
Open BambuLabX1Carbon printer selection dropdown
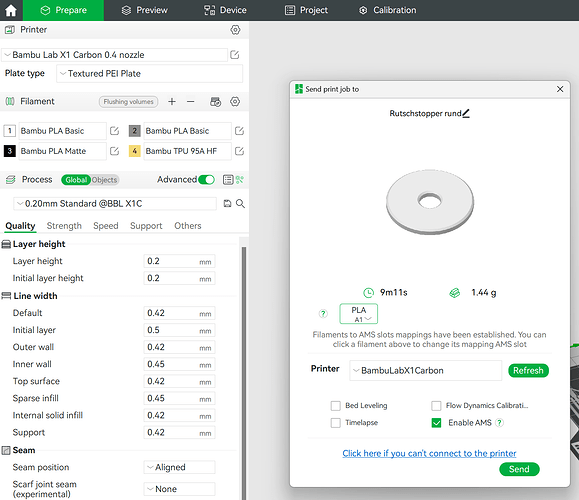tap(425, 370)
